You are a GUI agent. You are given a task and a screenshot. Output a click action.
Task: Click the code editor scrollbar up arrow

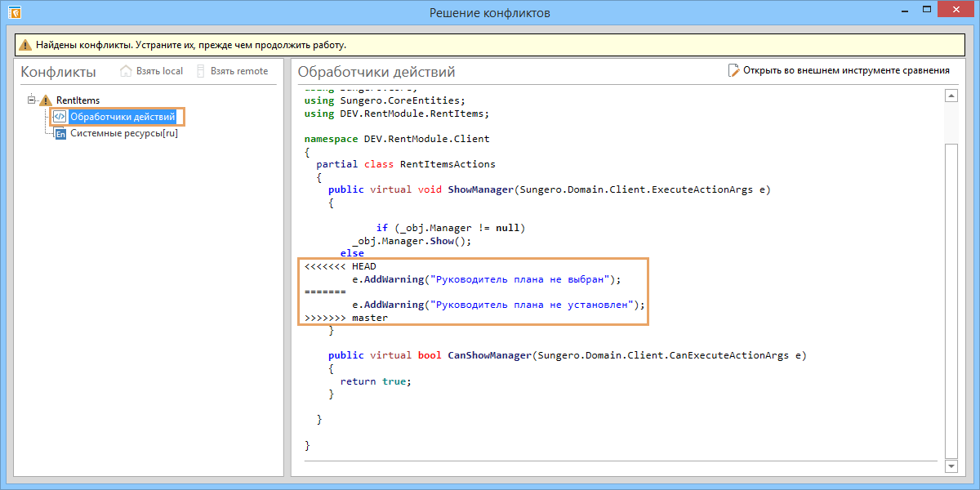tap(951, 96)
